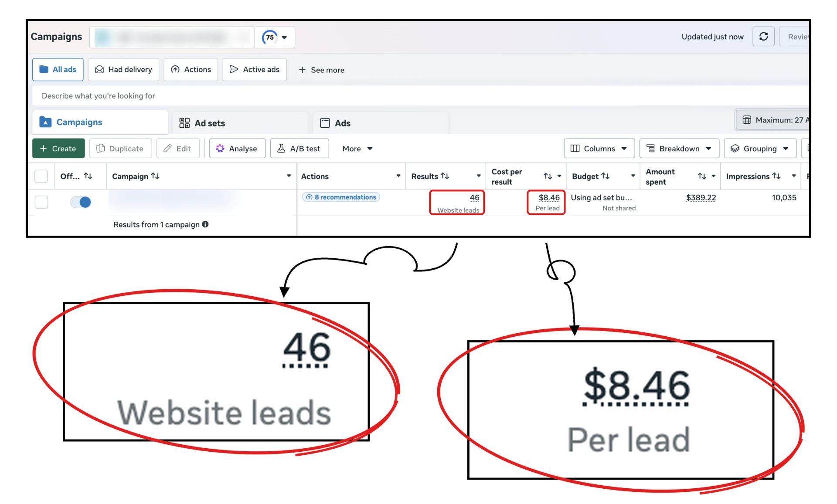Open the 8 recommendations badge

coord(341,197)
